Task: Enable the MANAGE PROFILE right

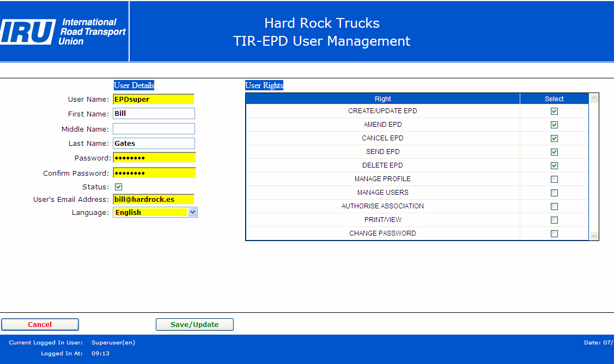Action: pos(554,179)
